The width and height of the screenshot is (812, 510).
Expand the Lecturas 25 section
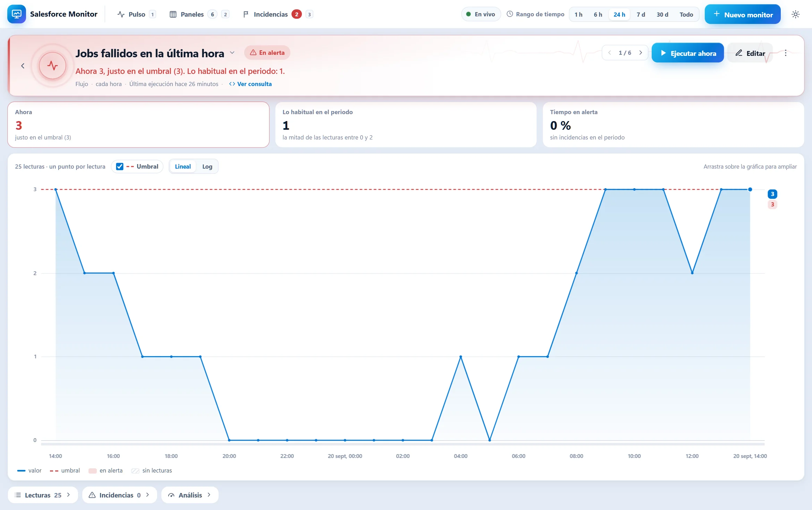[43, 495]
